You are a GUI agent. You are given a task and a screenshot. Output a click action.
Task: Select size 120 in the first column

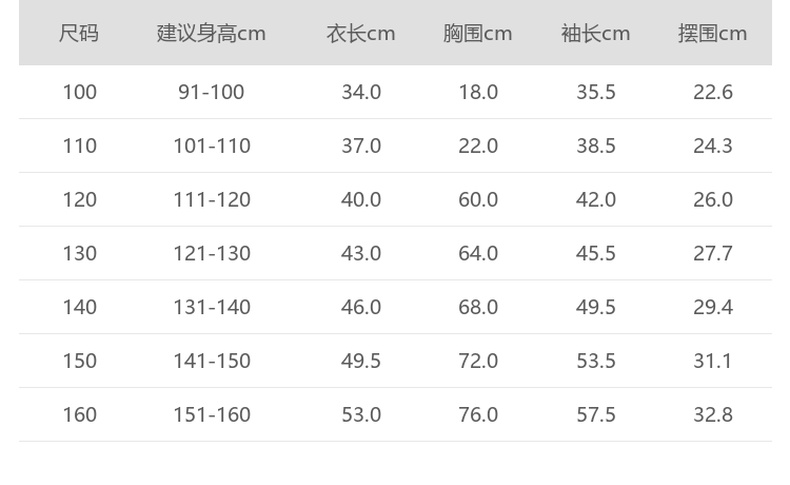pyautogui.click(x=79, y=200)
